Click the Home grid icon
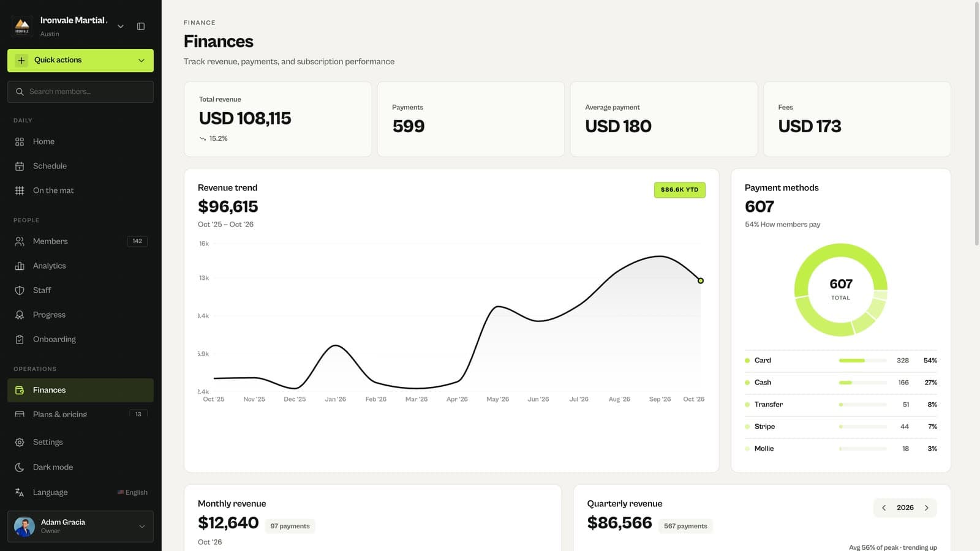Screen dimensions: 980x551 (x=20, y=141)
